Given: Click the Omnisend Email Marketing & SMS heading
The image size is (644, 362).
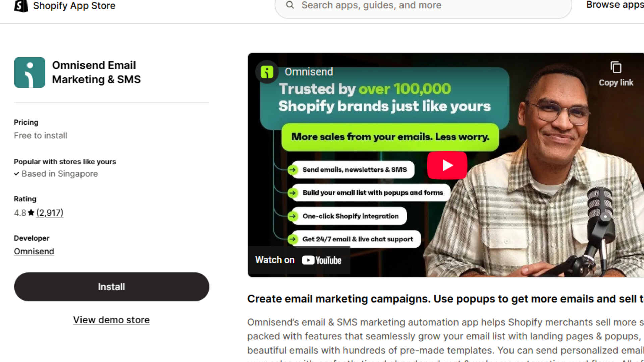Looking at the screenshot, I should 96,72.
